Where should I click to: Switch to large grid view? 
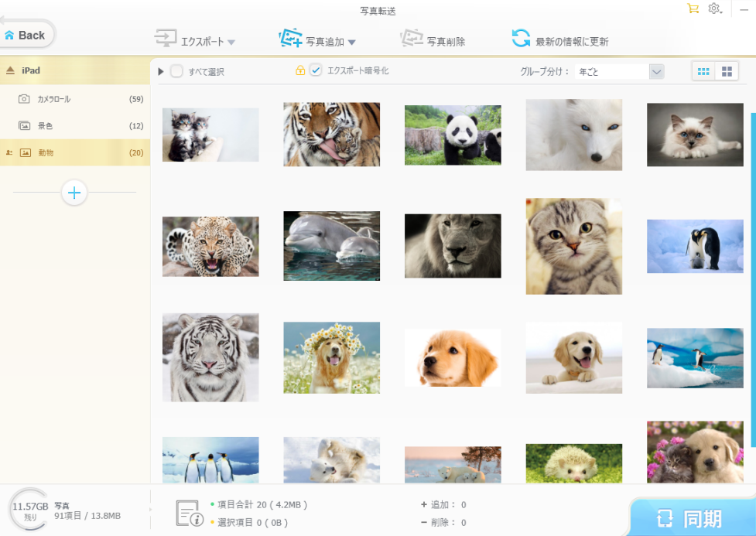pyautogui.click(x=727, y=72)
